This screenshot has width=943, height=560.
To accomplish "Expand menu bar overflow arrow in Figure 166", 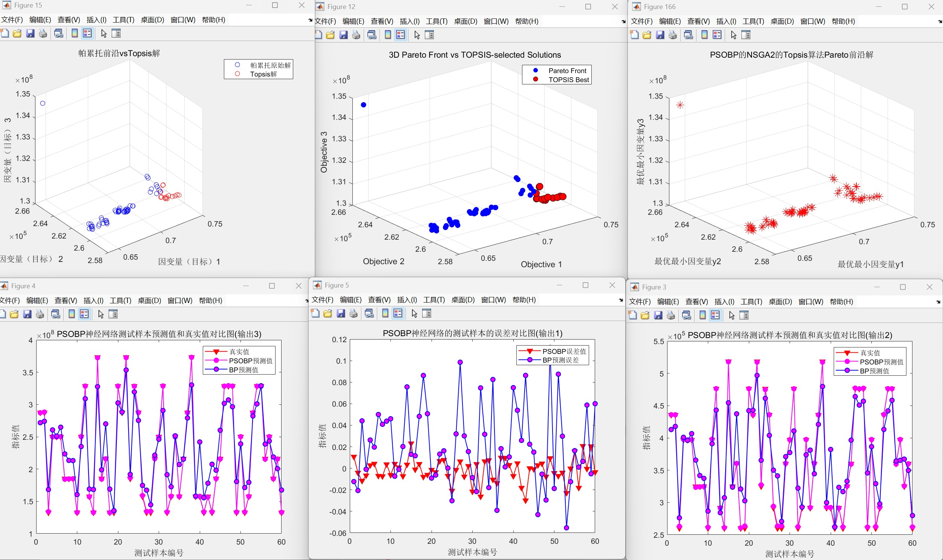I will 940,22.
